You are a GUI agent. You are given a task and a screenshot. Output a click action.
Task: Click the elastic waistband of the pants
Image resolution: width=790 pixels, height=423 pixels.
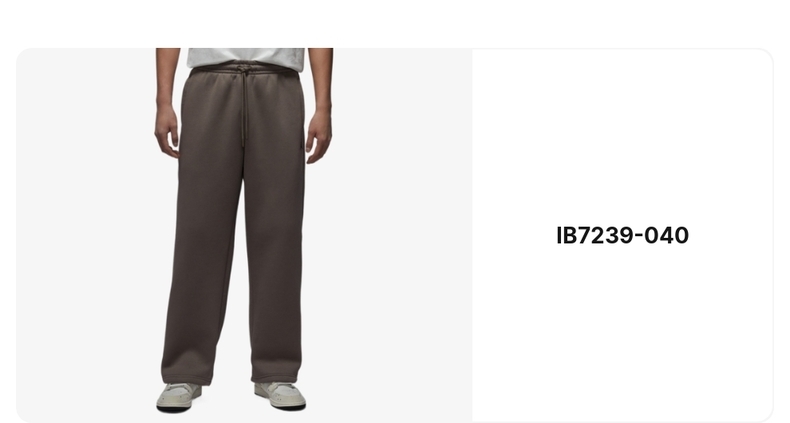point(244,69)
